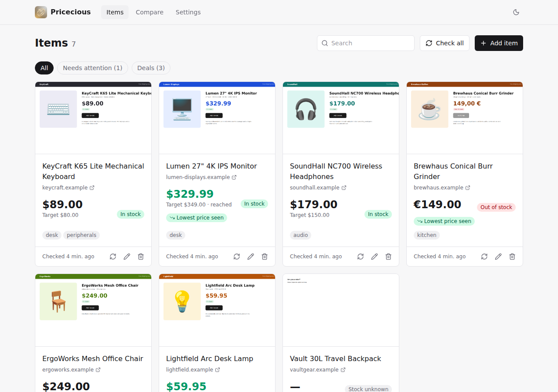558x392 pixels.
Task: Open lumen-displays.example external link
Action: [201, 177]
